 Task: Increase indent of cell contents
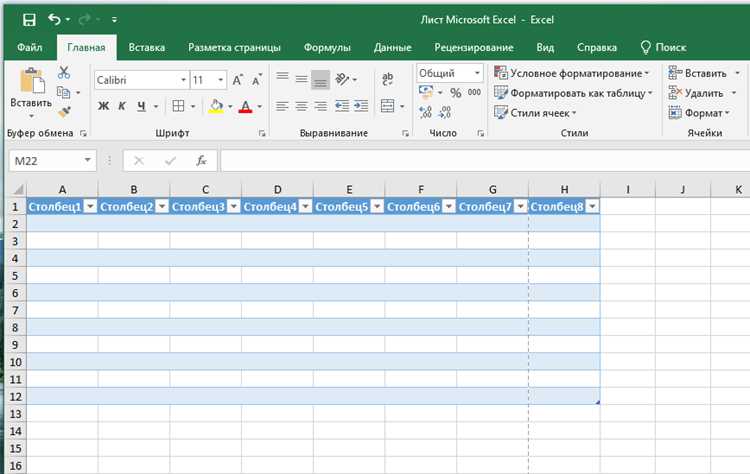pos(361,106)
